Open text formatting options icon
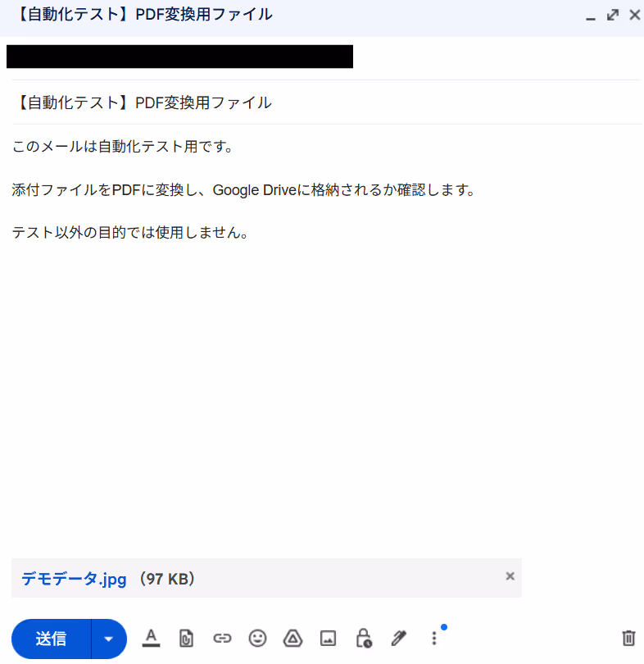 (x=151, y=638)
